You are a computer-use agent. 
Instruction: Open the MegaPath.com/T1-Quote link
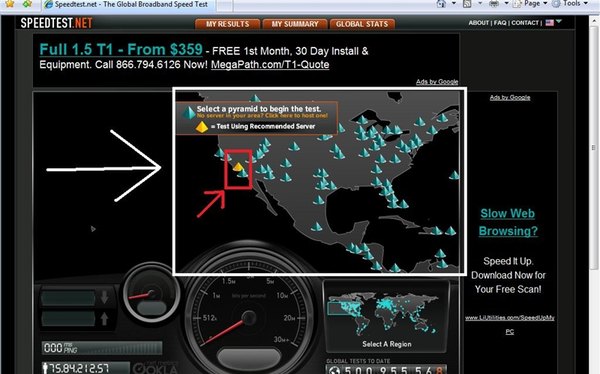tap(270, 64)
